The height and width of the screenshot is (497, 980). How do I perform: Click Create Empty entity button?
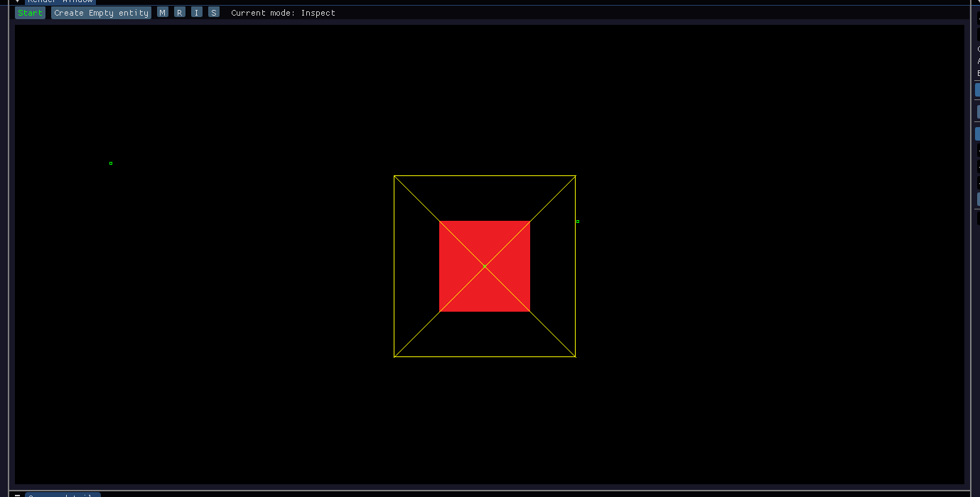101,13
